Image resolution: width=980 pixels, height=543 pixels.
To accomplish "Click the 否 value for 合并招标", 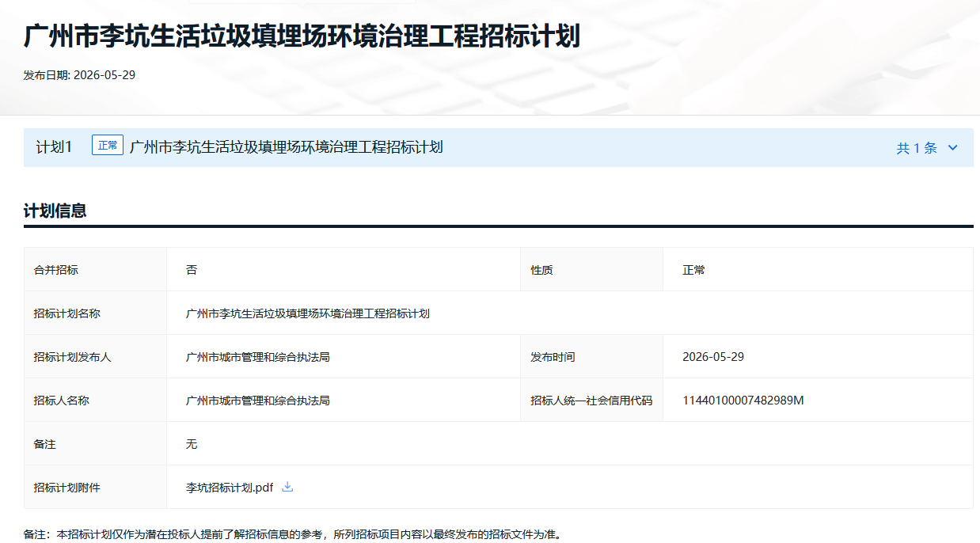I will coord(192,270).
